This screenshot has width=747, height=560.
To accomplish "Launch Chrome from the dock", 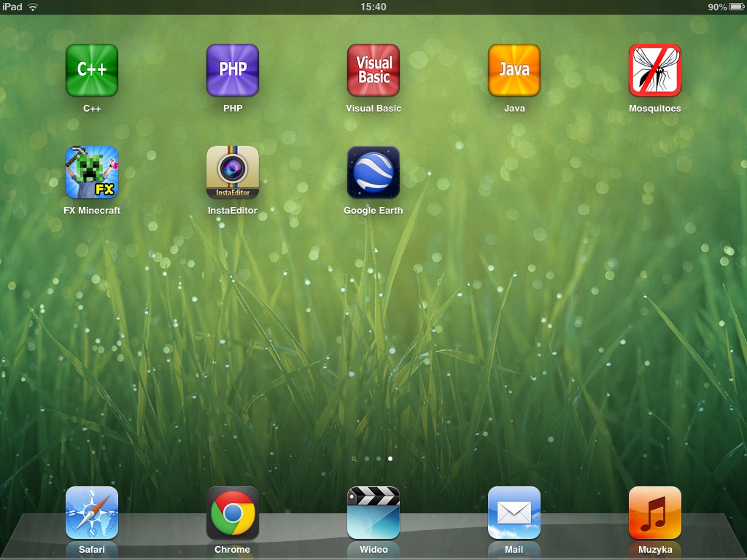I will tap(233, 513).
